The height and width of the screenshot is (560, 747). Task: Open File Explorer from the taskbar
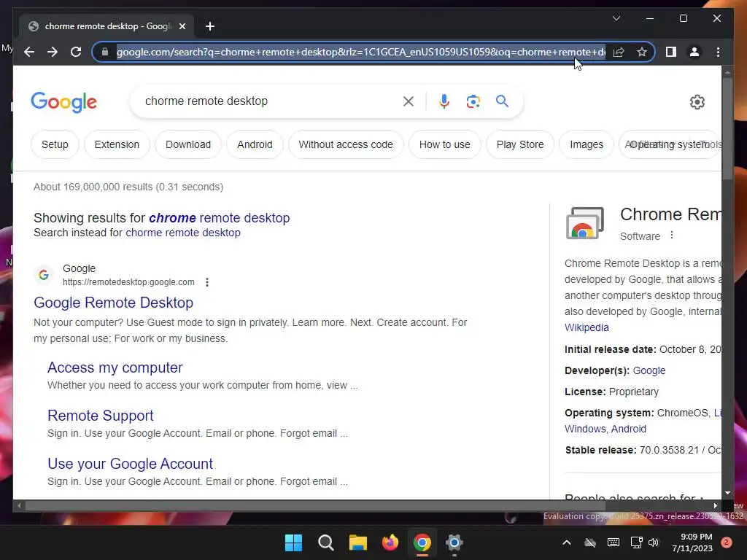tap(357, 542)
